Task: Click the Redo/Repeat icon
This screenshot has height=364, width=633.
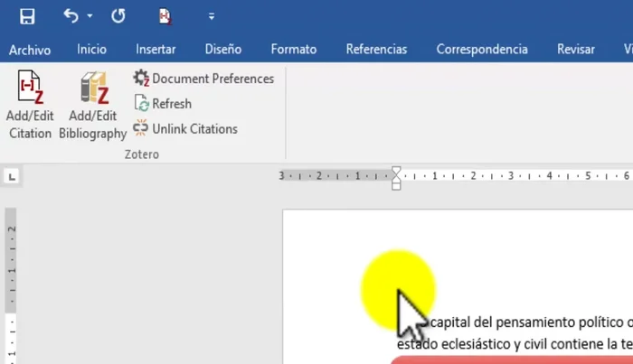Action: coord(118,16)
